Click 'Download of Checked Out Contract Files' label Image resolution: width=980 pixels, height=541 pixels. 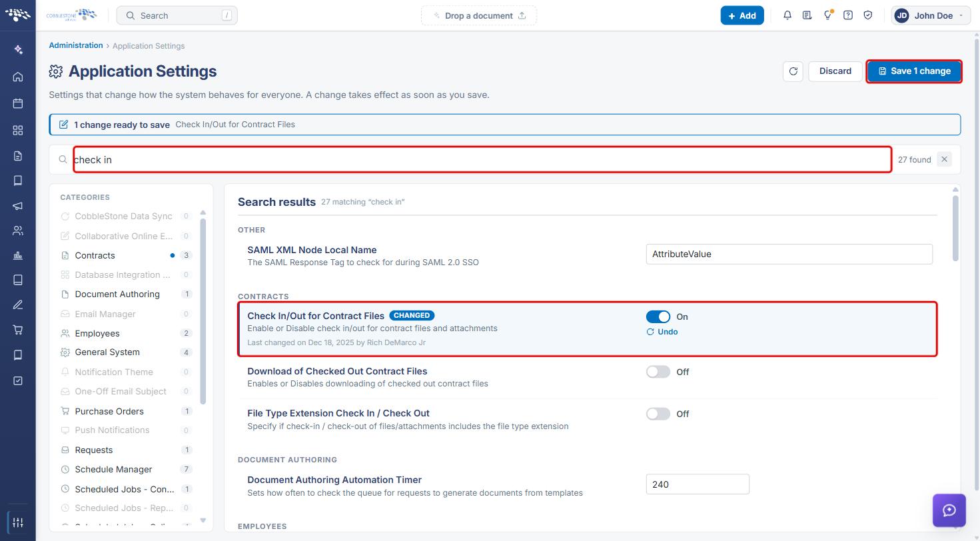pyautogui.click(x=337, y=371)
